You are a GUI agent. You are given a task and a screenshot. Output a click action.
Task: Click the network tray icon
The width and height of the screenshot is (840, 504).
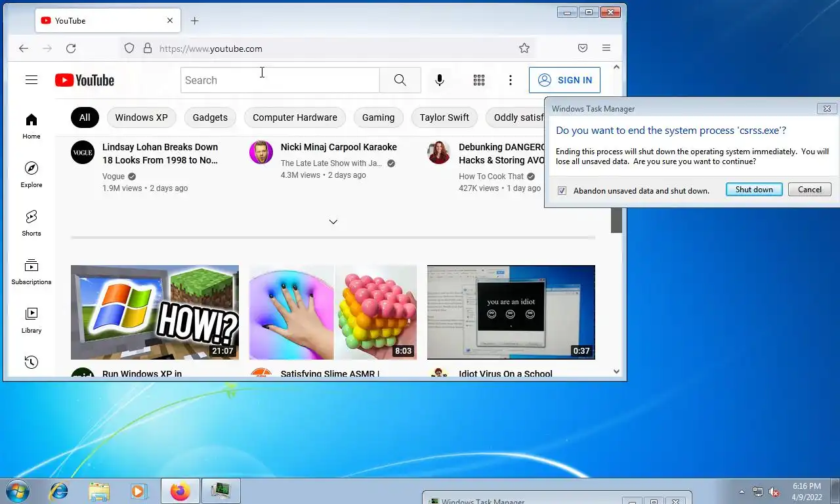(758, 492)
